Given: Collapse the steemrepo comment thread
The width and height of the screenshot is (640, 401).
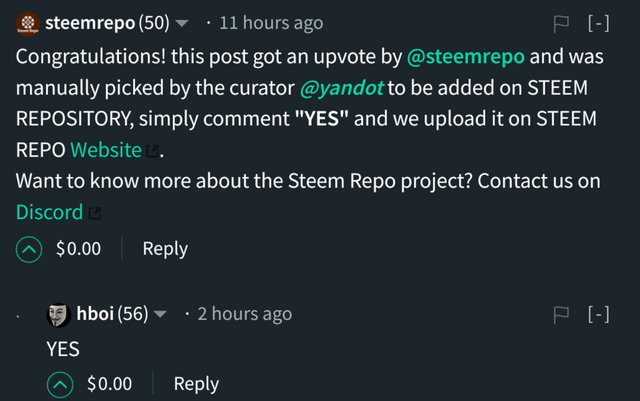Looking at the screenshot, I should click(x=599, y=23).
